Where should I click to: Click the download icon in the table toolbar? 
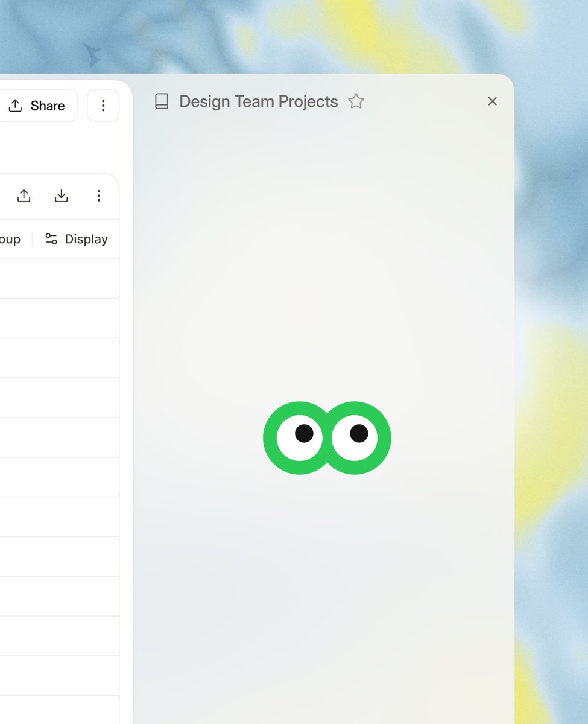click(x=62, y=196)
